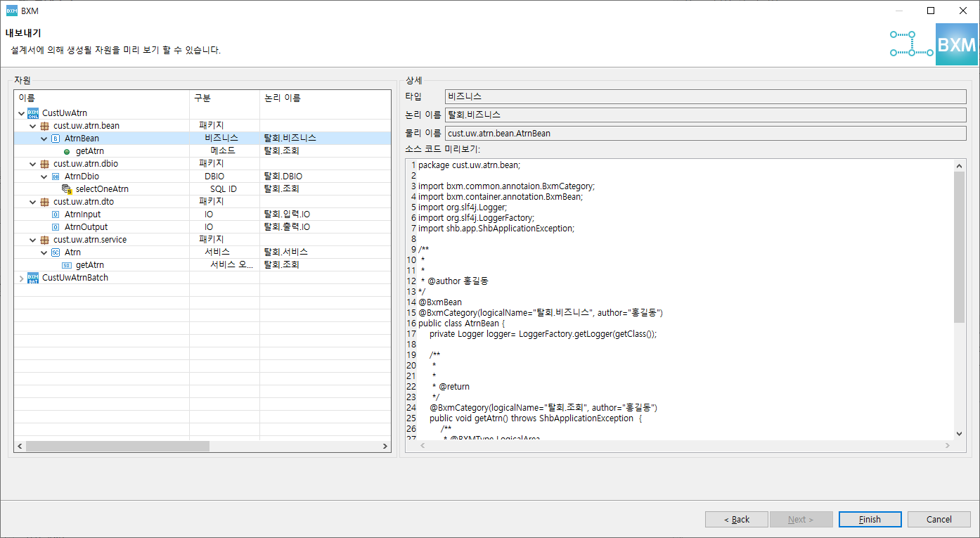Click the CustUwAtrn project icon
980x538 pixels.
pos(33,113)
